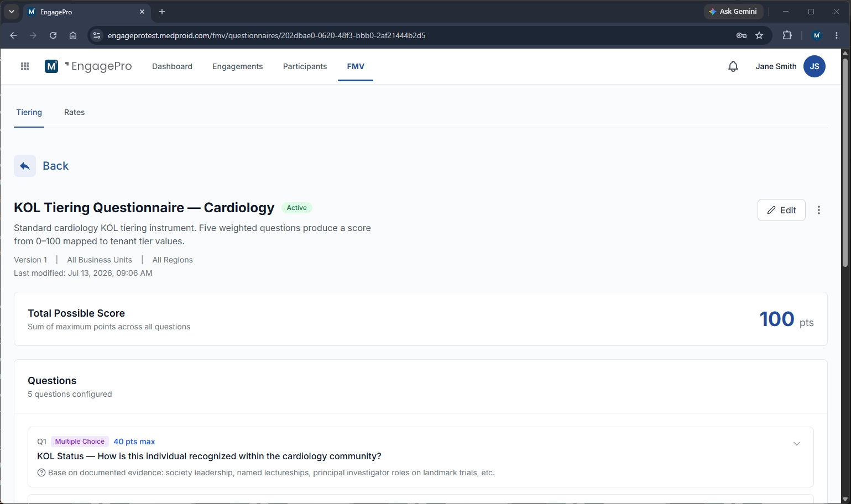Image resolution: width=851 pixels, height=504 pixels.
Task: Go back in browser history
Action: click(x=13, y=35)
